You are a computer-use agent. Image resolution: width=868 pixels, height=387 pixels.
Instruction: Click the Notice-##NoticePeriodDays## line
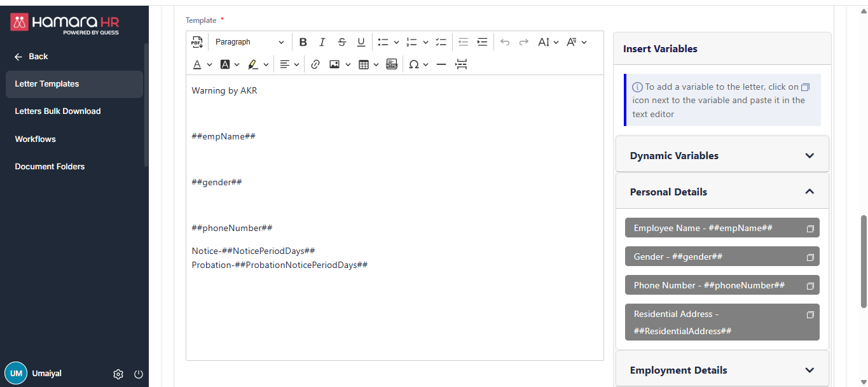coord(253,251)
